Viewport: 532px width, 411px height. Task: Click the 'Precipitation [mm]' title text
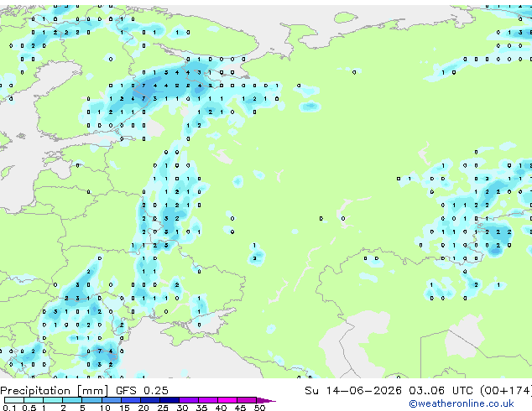click(55, 391)
